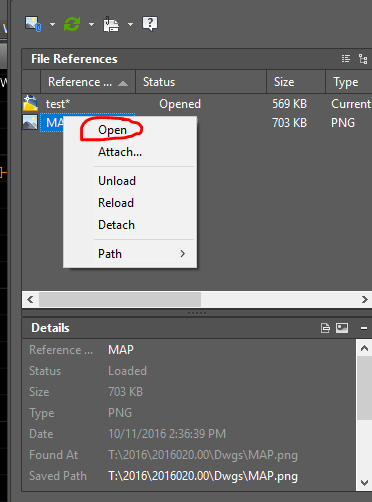
Task: Switch File References to list view icon
Action: (x=346, y=59)
